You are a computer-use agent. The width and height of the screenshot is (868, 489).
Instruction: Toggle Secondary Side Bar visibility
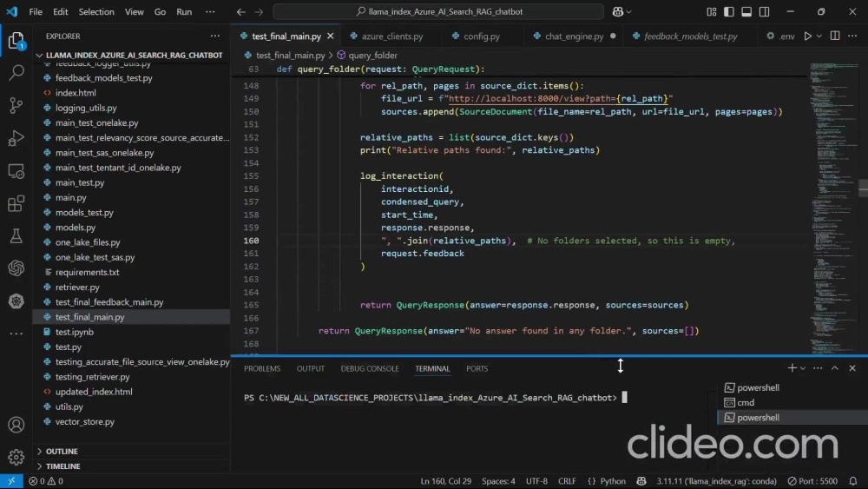point(764,11)
